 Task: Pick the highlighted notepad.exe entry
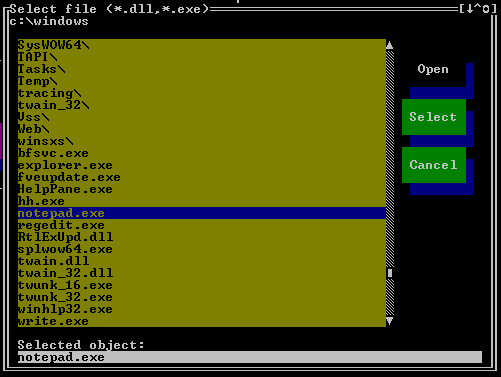[x=202, y=213]
